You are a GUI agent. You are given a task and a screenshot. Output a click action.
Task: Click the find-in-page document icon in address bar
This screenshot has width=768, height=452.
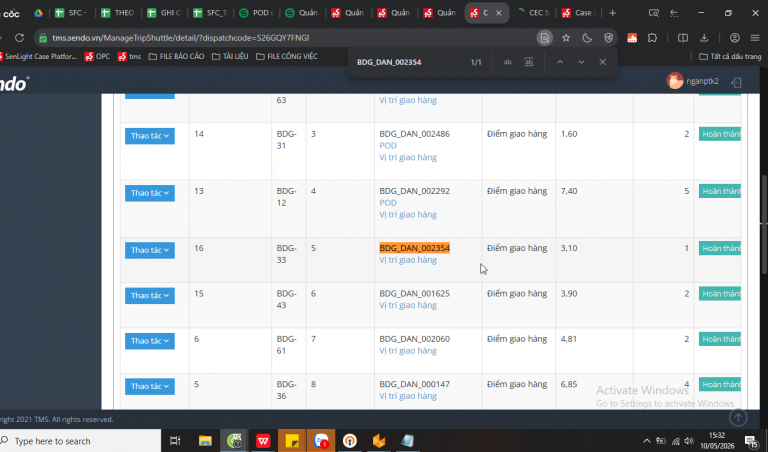545,38
